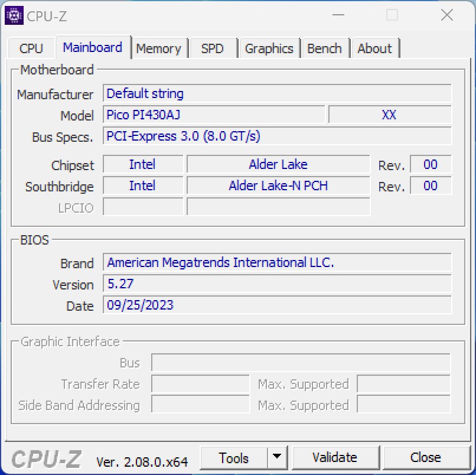The image size is (476, 475).
Task: Click the Southbridge vendor 'Intel' field
Action: [143, 186]
